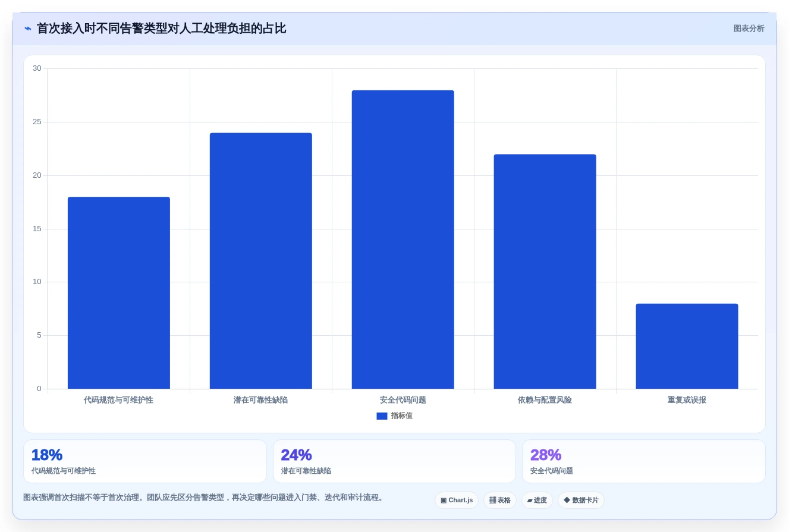
Task: Select the 安全代码问题 bar in the chart
Action: click(403, 240)
